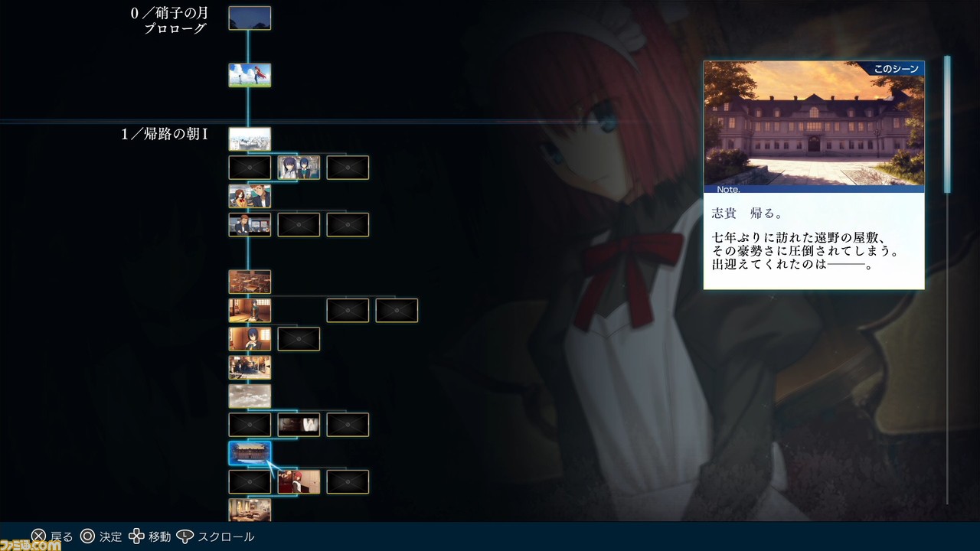
Task: Click the highlighted mansion scene node
Action: pyautogui.click(x=250, y=453)
